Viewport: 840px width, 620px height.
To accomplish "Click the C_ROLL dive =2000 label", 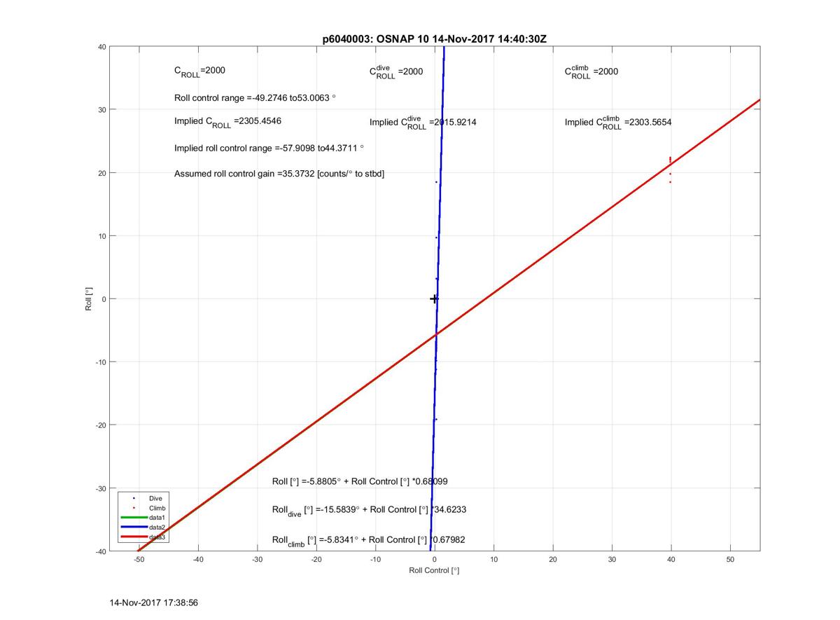I will [x=396, y=71].
